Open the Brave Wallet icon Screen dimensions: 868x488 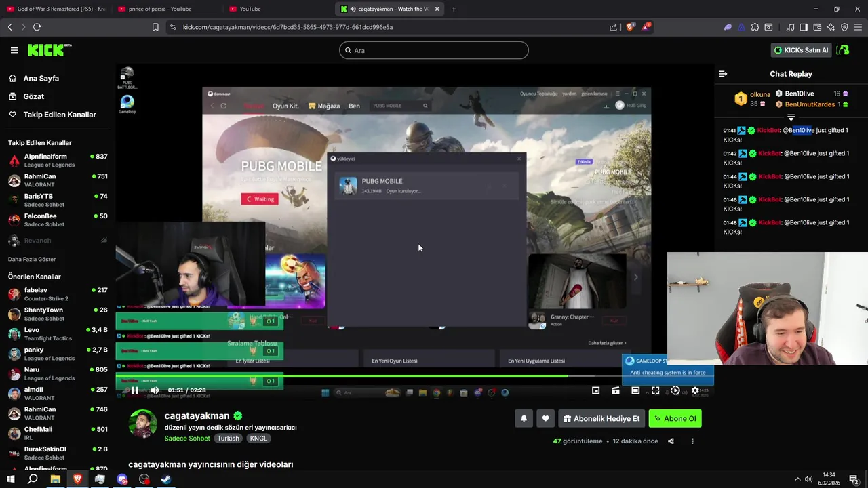[817, 27]
